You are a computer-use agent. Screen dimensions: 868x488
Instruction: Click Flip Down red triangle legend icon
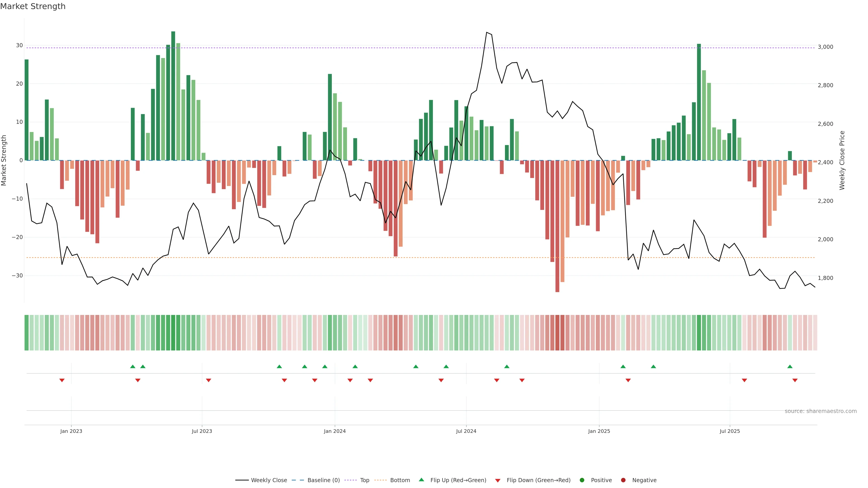[x=498, y=480]
